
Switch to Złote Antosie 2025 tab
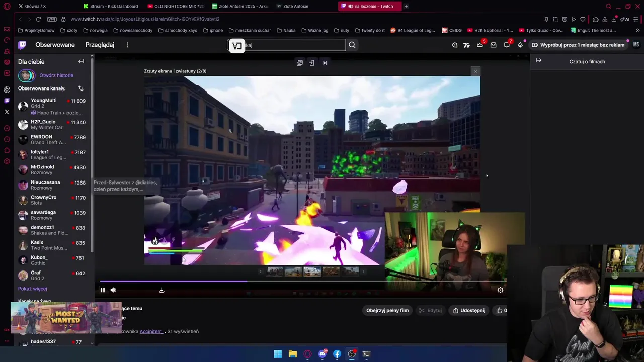(x=240, y=6)
